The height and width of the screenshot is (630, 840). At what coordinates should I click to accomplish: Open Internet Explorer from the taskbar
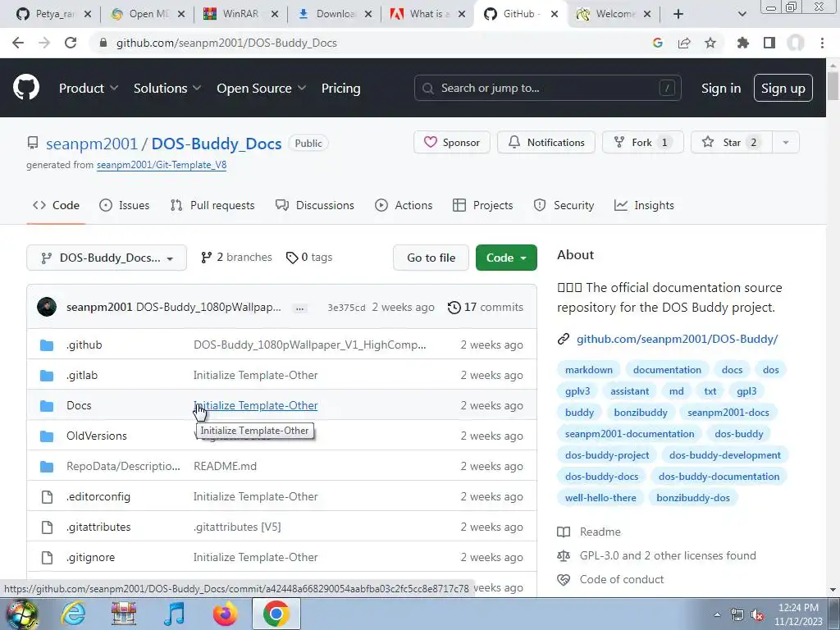pyautogui.click(x=73, y=614)
